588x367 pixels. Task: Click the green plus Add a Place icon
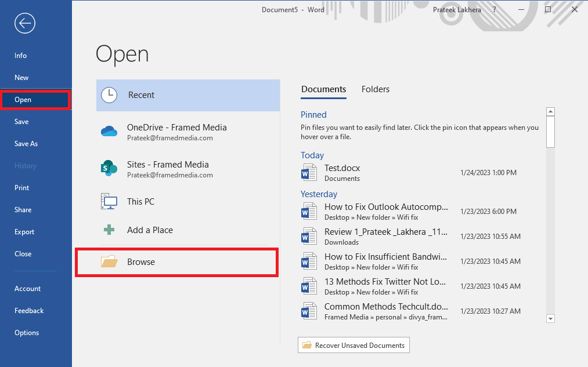[109, 230]
